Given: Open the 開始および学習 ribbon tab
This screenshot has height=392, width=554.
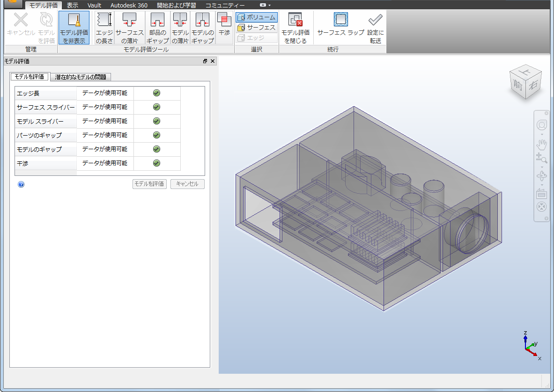Looking at the screenshot, I should point(176,5).
